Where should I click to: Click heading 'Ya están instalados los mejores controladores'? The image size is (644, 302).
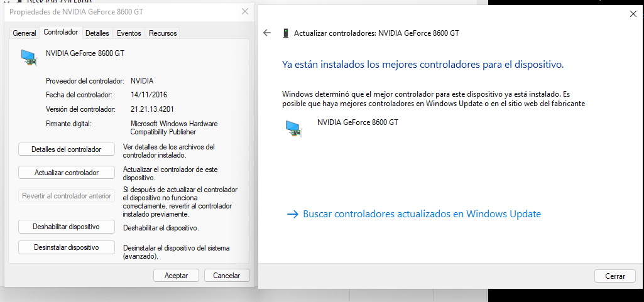(423, 65)
